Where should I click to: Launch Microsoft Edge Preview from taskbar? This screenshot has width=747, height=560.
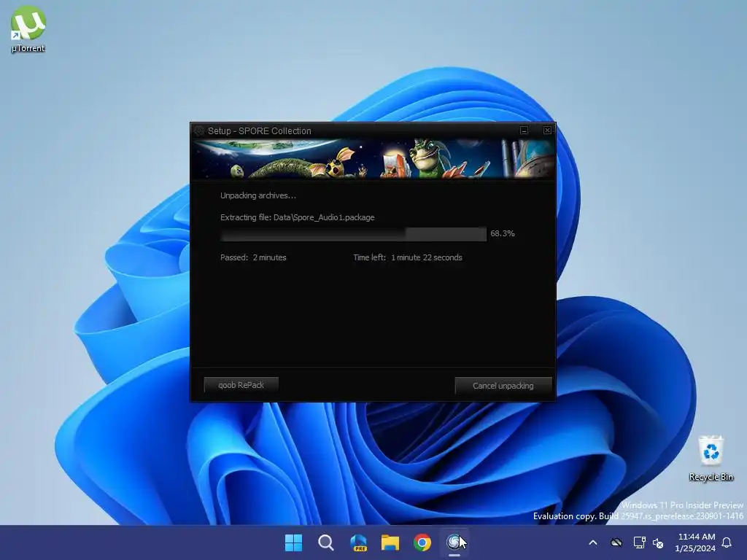pyautogui.click(x=358, y=542)
